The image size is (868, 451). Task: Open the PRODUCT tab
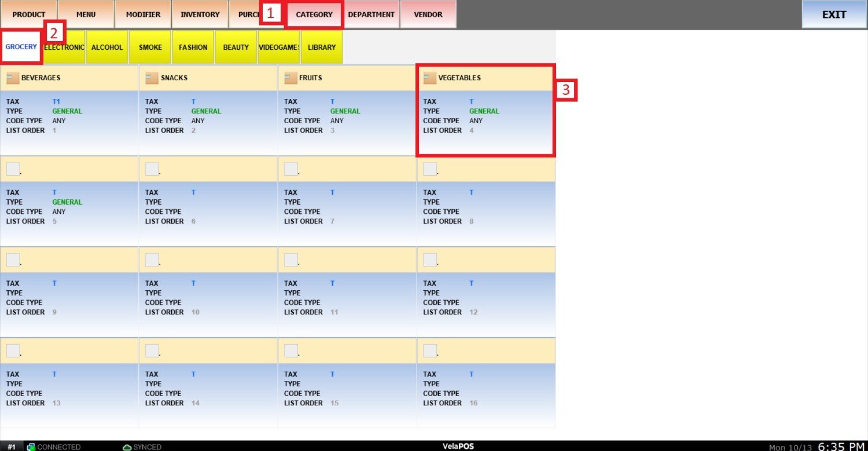point(29,14)
